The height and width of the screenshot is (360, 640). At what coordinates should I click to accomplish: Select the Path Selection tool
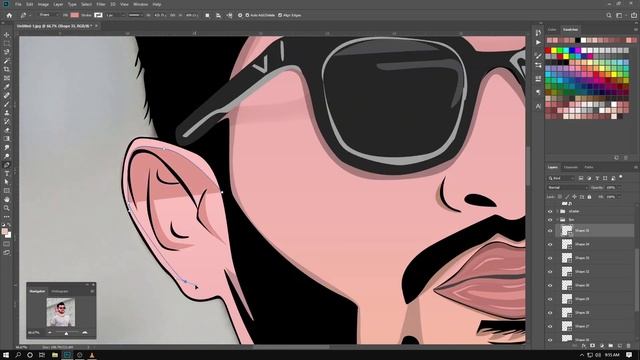[x=7, y=182]
